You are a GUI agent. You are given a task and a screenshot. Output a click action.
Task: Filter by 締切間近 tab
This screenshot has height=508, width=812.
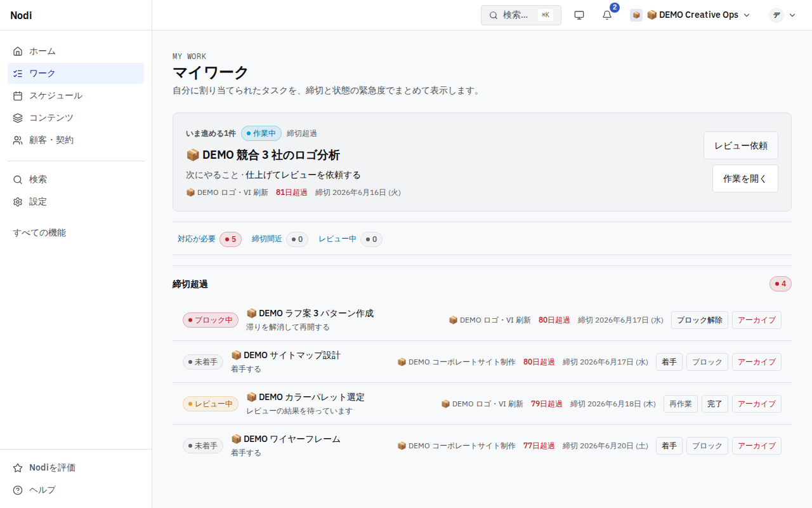280,239
